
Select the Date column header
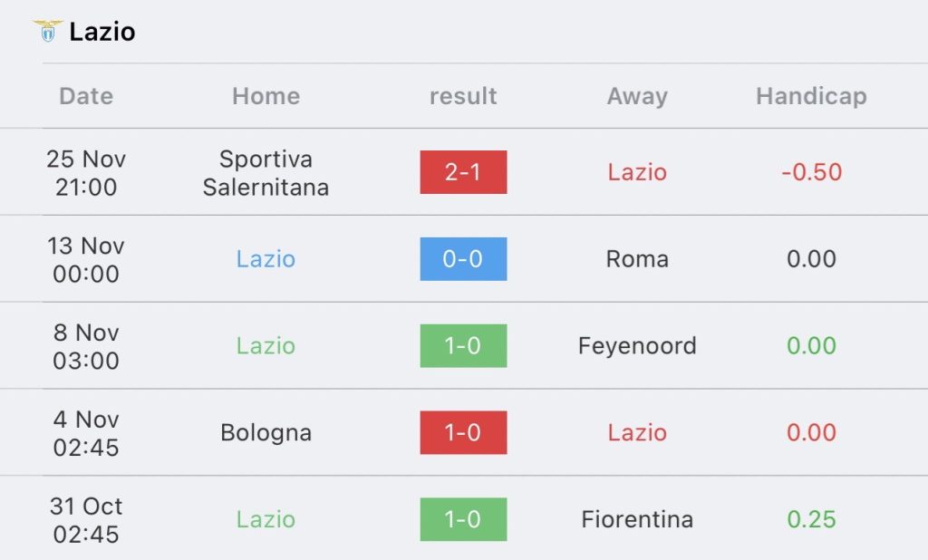86,96
